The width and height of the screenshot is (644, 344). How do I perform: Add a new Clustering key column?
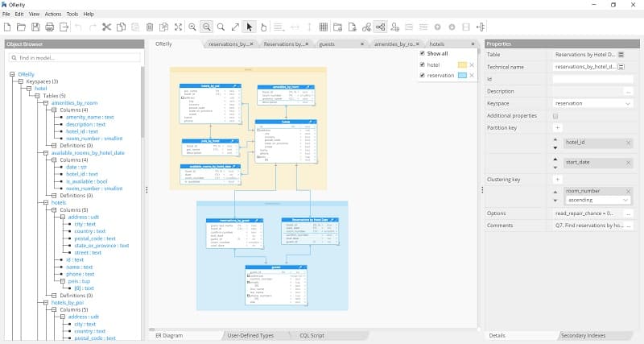tap(557, 180)
